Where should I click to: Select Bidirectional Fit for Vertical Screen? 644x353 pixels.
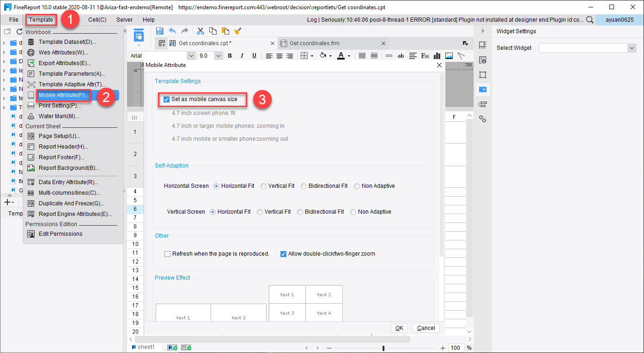(300, 212)
